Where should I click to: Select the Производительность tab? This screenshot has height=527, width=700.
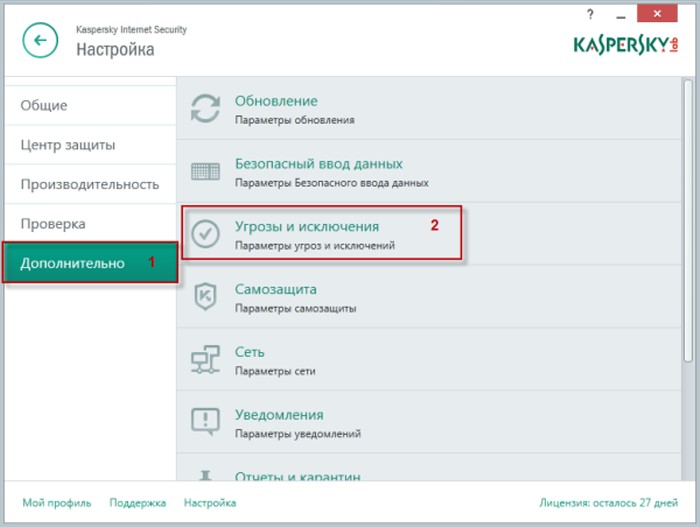pyautogui.click(x=90, y=184)
